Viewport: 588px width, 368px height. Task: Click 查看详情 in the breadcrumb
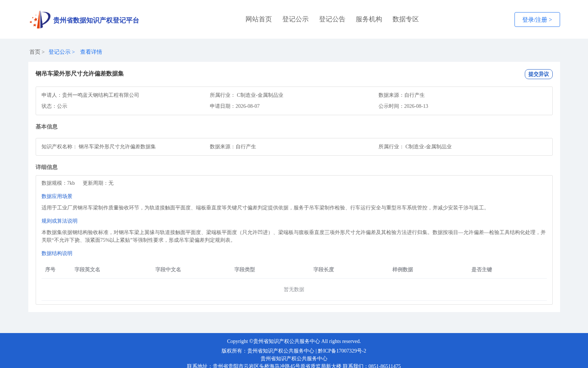pyautogui.click(x=91, y=52)
